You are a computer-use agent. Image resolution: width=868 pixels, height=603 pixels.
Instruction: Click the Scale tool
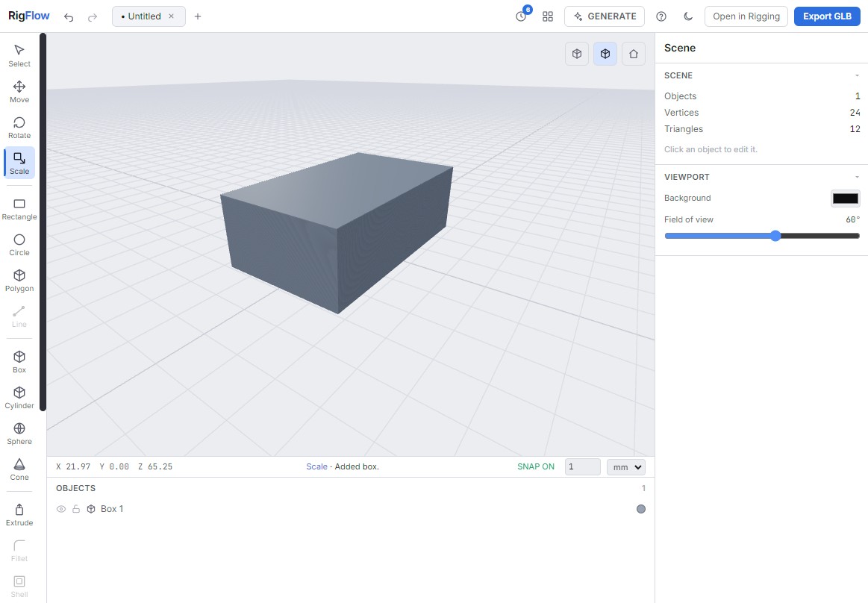pyautogui.click(x=19, y=163)
